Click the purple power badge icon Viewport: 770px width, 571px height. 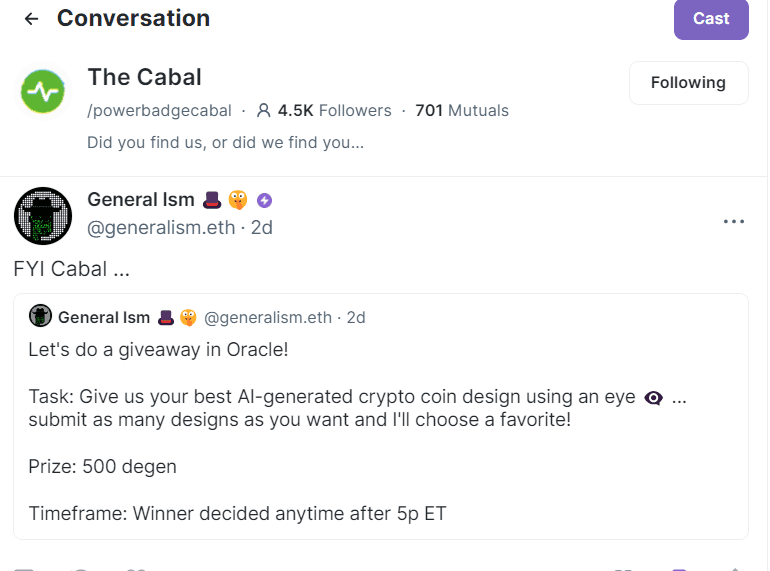265,200
